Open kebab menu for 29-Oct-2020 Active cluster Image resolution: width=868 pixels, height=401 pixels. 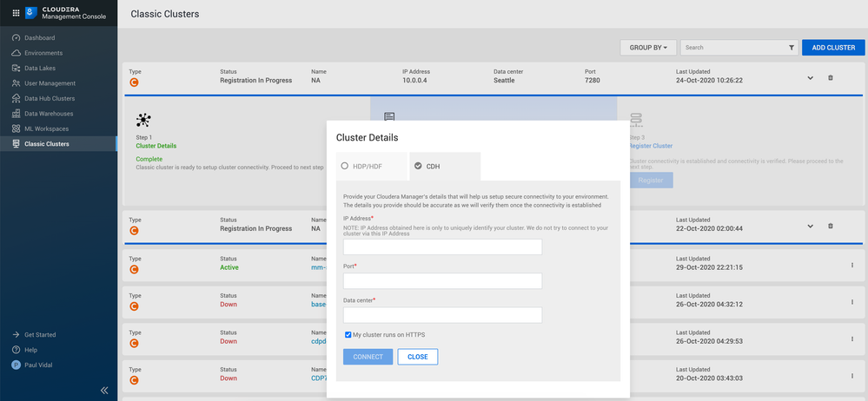coord(851,265)
